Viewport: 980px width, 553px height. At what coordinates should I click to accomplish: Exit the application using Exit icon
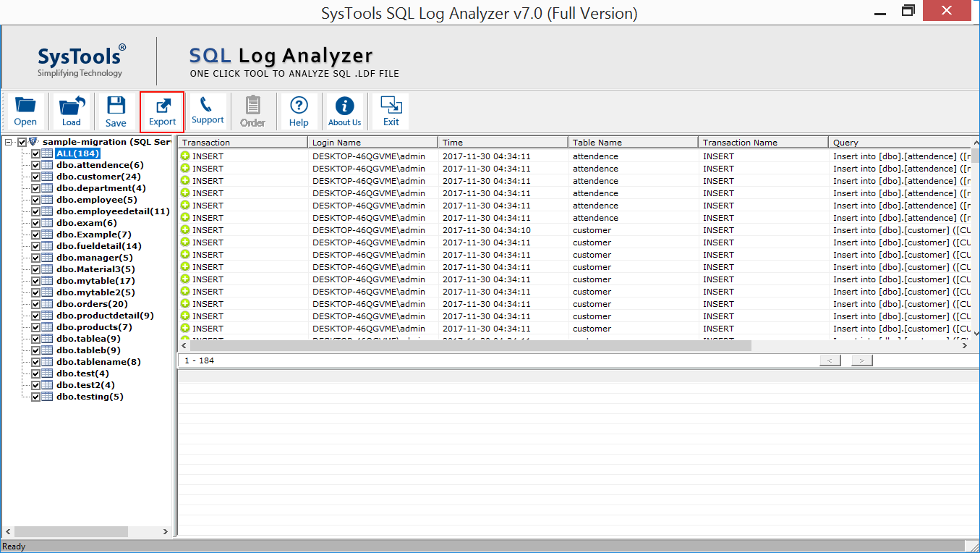(x=390, y=110)
